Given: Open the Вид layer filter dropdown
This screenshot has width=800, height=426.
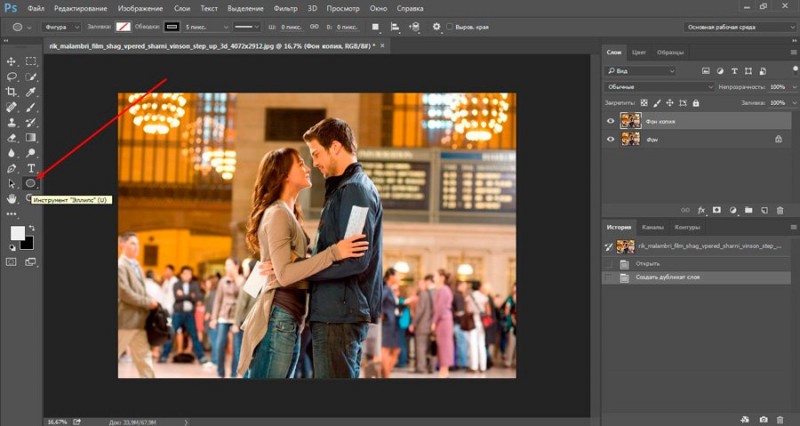Looking at the screenshot, I should point(640,71).
